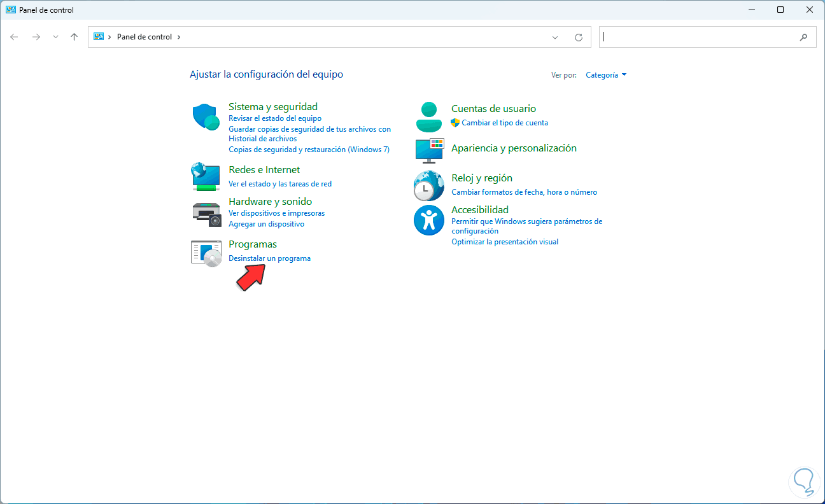Screen dimensions: 825x504
Task: Open Copias de seguridad y restauración (Windows 7)
Action: [309, 150]
